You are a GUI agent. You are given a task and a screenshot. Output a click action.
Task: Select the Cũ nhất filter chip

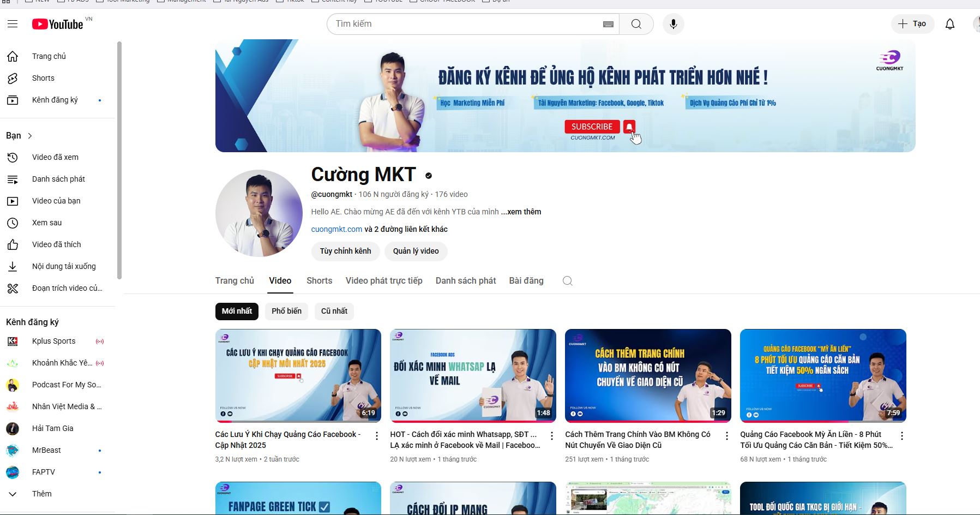(x=334, y=311)
